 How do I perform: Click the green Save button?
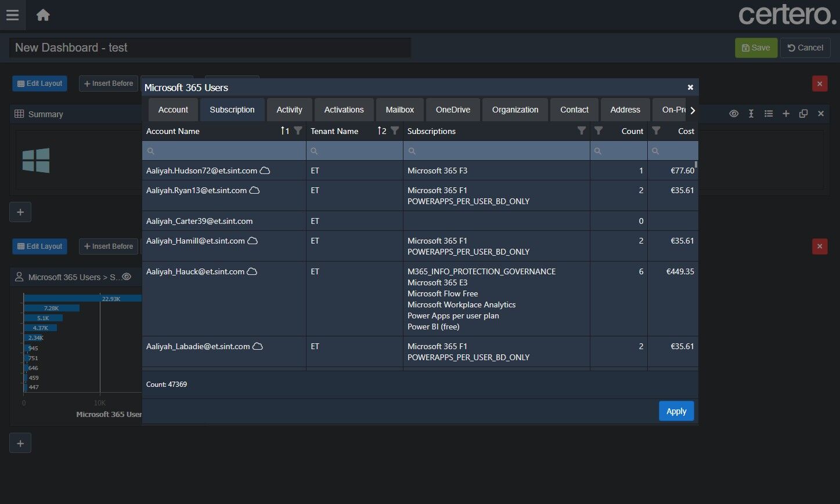point(755,48)
